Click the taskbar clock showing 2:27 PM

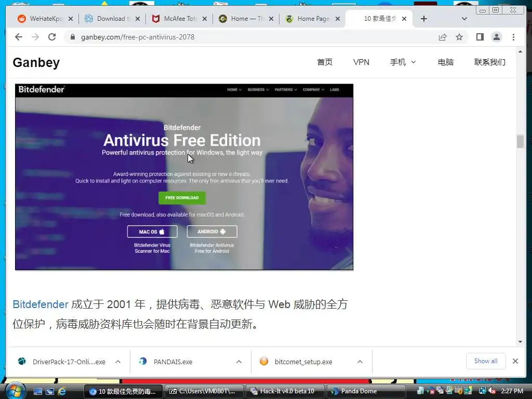pyautogui.click(x=512, y=391)
